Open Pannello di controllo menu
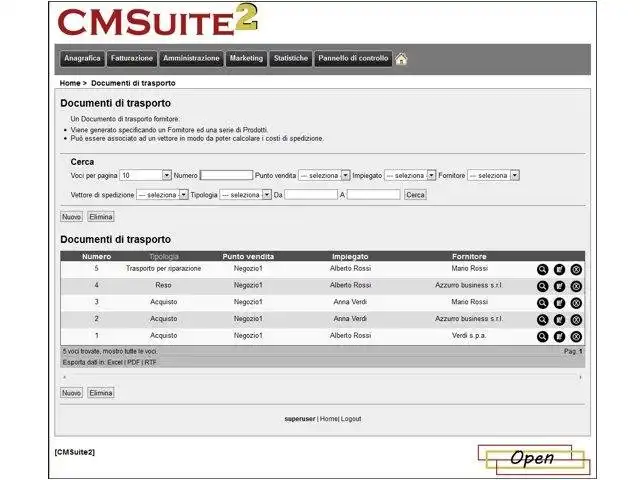Viewport: 640px width, 480px height. 353,58
